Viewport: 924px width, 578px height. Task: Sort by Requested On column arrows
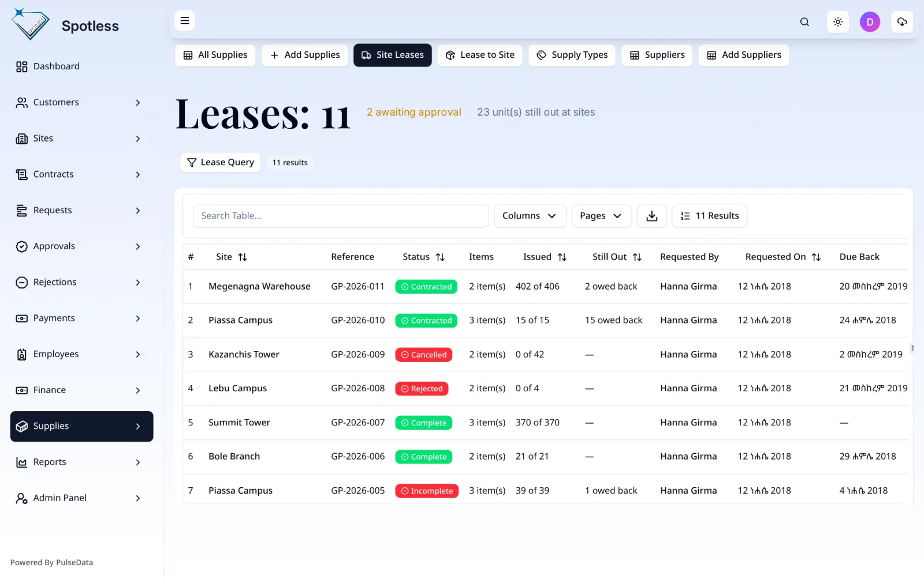[816, 257]
